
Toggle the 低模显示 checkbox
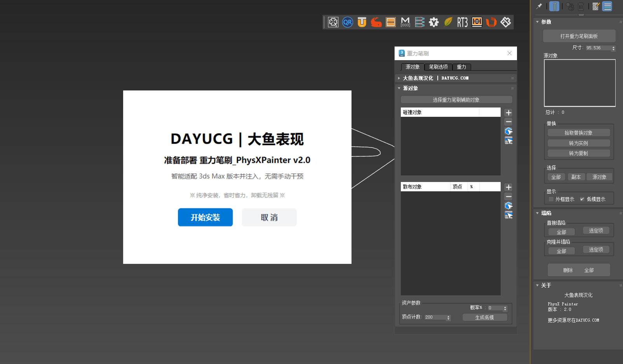(x=582, y=199)
